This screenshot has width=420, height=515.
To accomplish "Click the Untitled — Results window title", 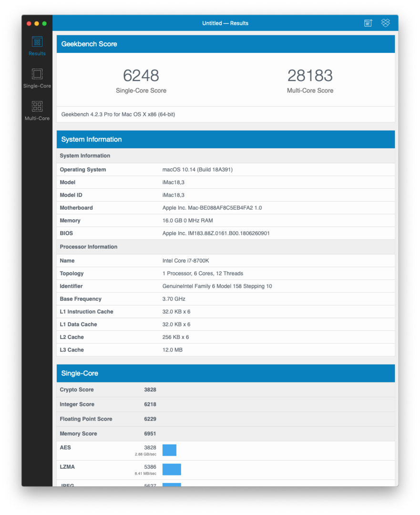I will [x=225, y=23].
